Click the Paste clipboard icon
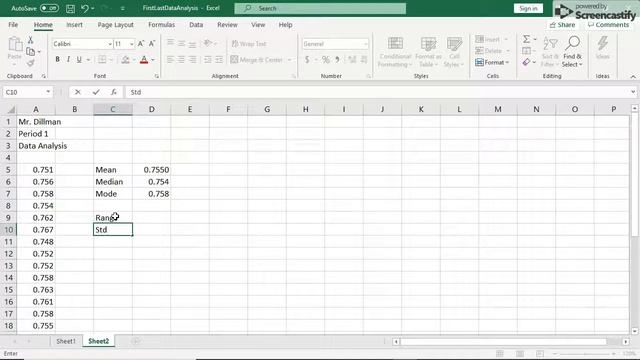640x360 pixels. pyautogui.click(x=15, y=44)
